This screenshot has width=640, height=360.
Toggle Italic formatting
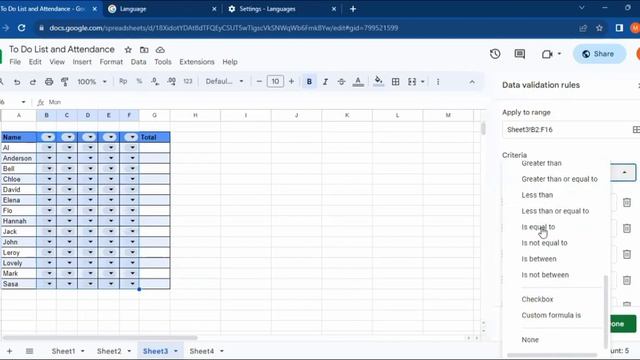(325, 82)
